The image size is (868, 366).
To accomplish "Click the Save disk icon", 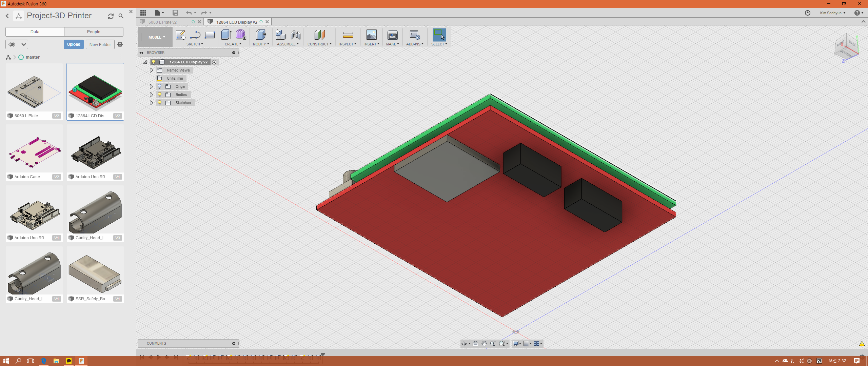I will point(175,13).
